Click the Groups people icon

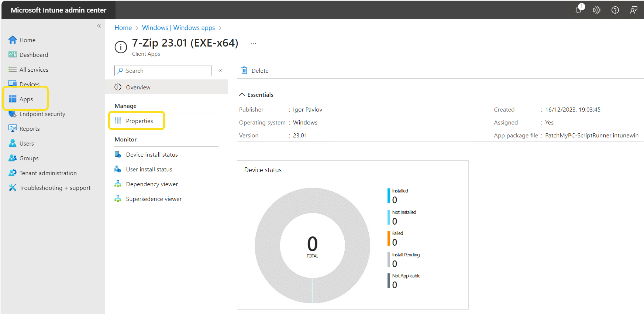click(13, 158)
